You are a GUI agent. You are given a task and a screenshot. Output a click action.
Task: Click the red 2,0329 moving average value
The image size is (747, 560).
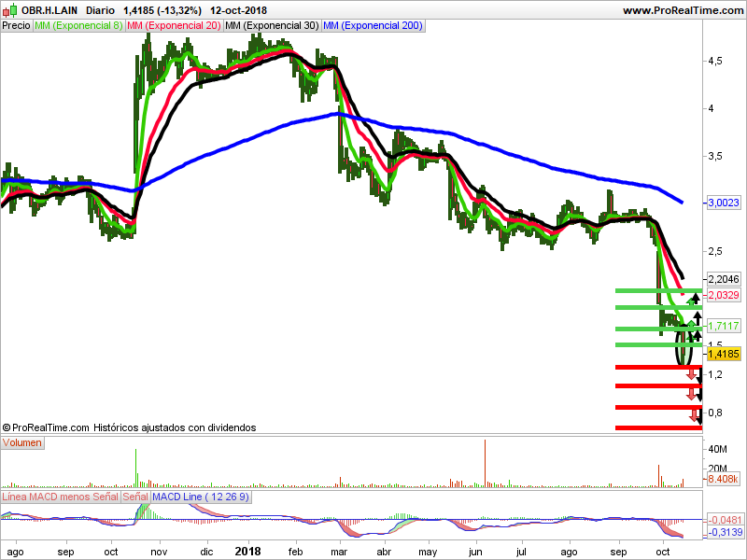[724, 295]
